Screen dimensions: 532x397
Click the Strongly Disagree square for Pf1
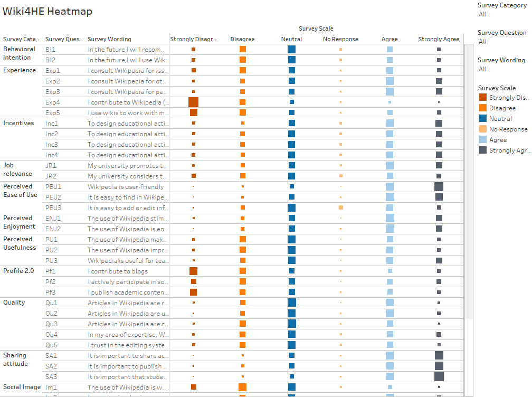point(193,271)
